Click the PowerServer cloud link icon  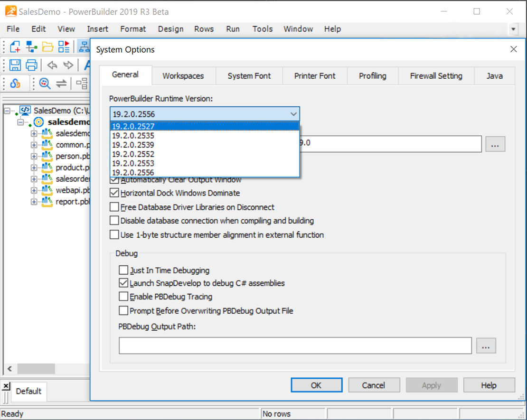click(15, 83)
